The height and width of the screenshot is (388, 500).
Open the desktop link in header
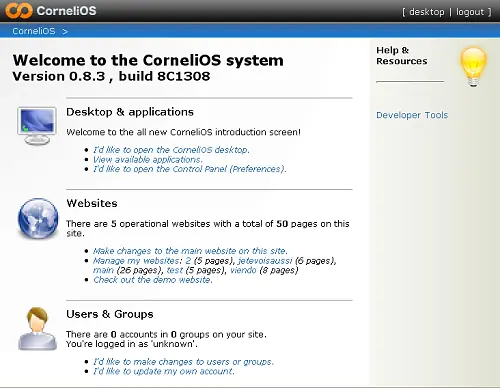click(x=426, y=12)
